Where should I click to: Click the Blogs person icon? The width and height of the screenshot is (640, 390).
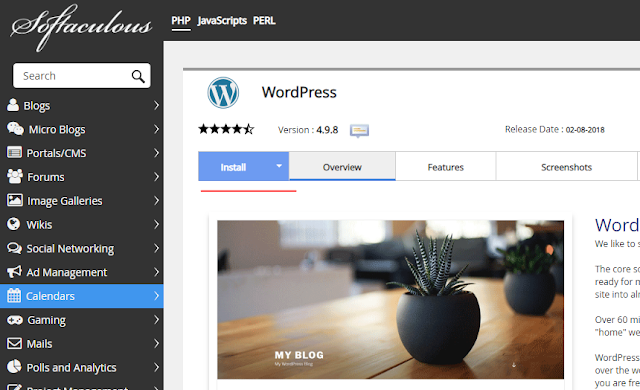tap(13, 105)
